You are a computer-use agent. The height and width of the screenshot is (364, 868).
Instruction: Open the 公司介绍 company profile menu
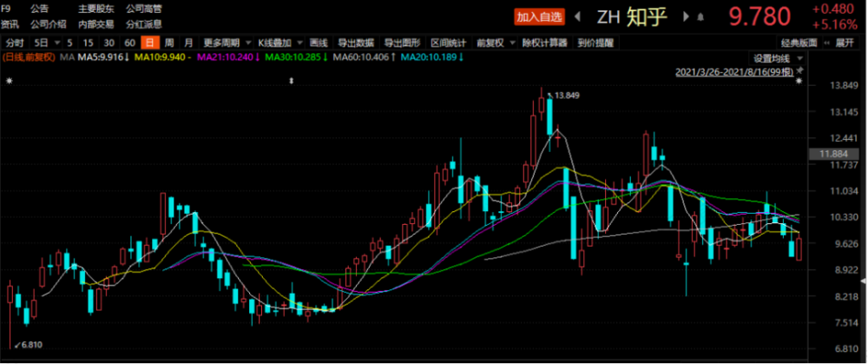[48, 23]
